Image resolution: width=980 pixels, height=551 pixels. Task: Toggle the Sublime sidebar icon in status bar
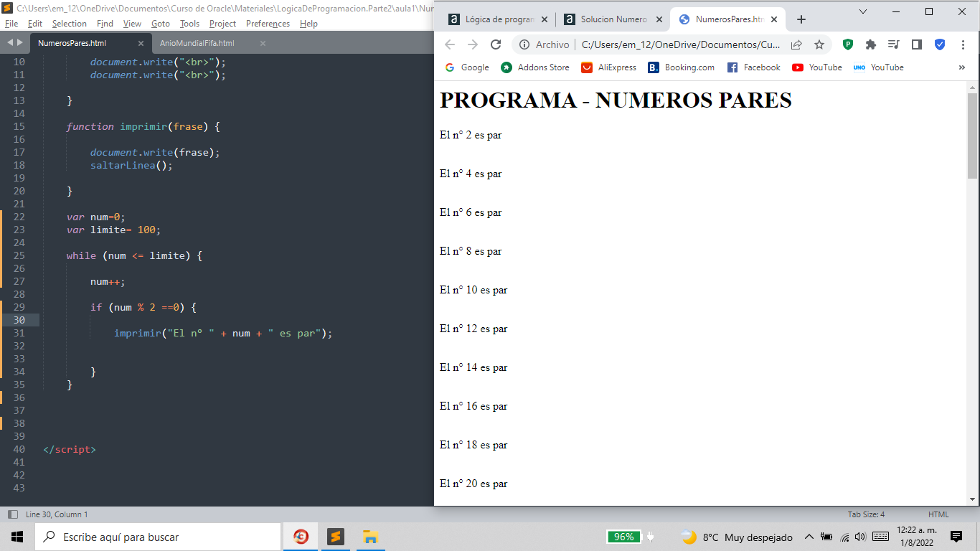[x=13, y=514]
